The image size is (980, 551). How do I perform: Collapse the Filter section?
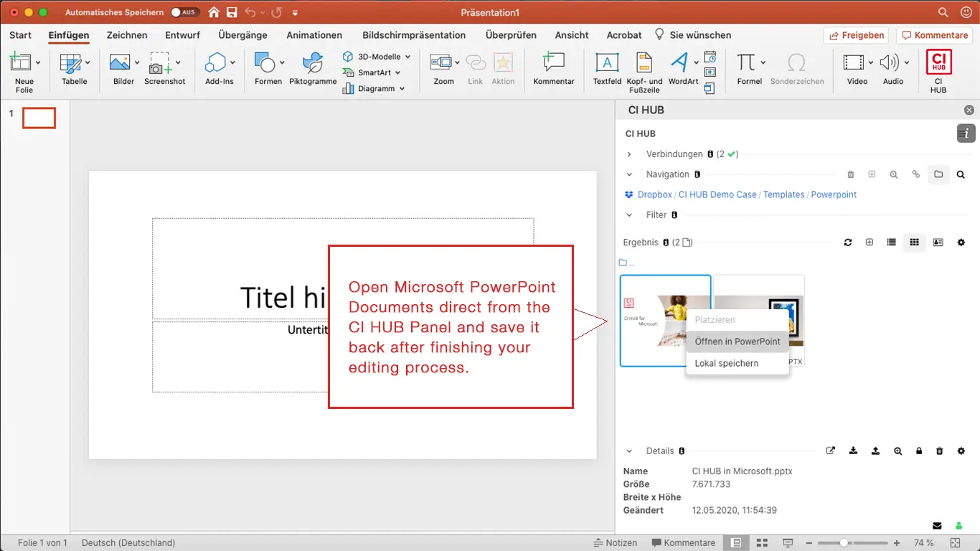click(x=629, y=215)
